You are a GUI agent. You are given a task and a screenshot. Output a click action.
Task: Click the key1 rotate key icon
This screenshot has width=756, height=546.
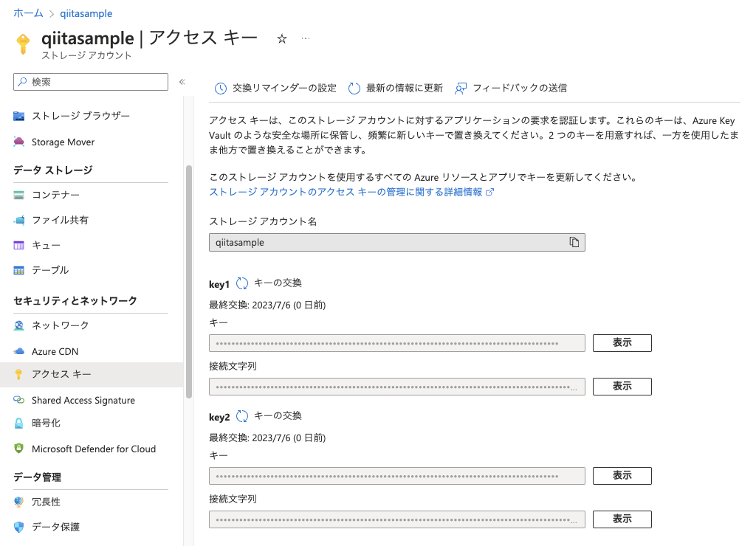(x=242, y=283)
